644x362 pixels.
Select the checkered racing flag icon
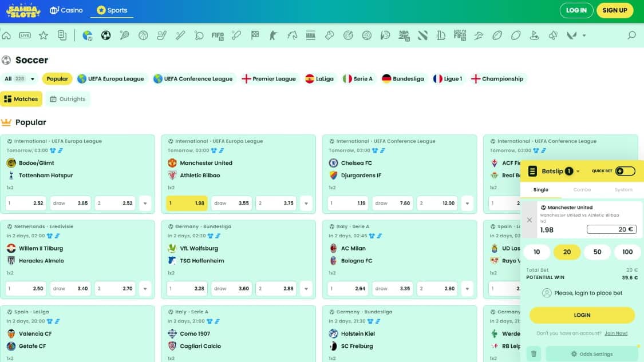point(255,35)
